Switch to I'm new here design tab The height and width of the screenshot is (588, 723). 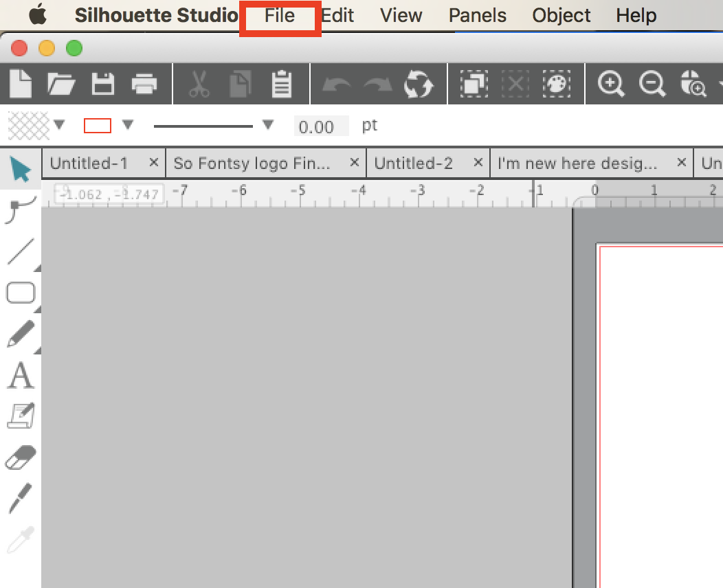[577, 163]
